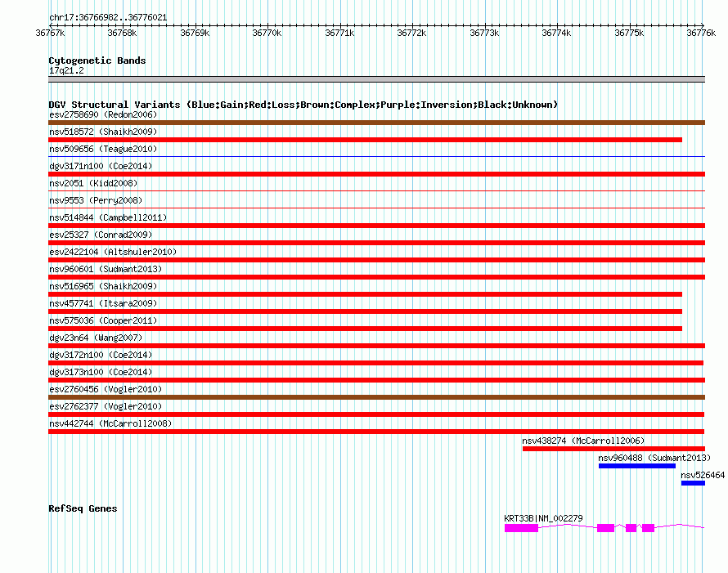Viewport: 728px width, 573px height.
Task: Click the 36767k ruler position
Action: 50,33
